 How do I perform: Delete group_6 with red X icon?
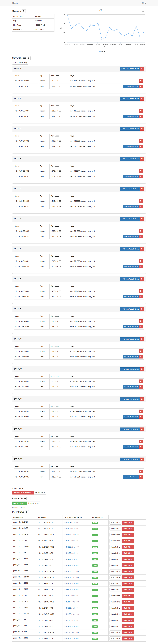[x=142, y=219]
